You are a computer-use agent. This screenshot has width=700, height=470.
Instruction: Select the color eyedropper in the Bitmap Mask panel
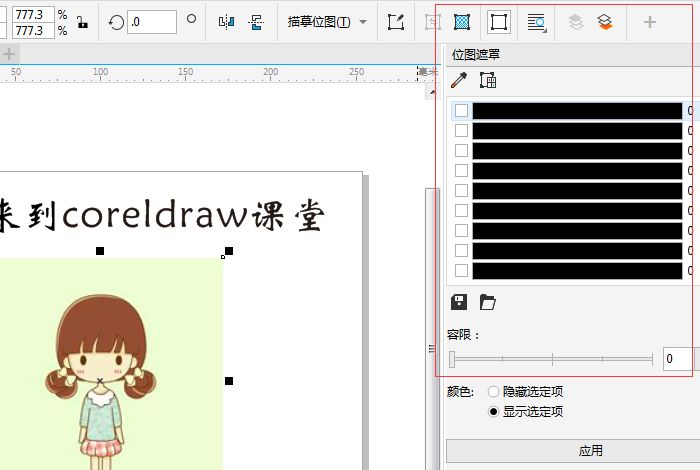(459, 81)
